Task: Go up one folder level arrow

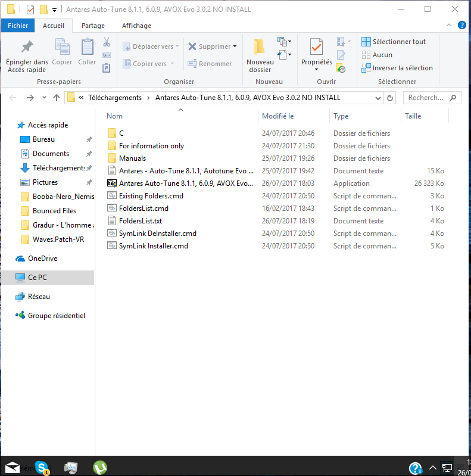Action: 57,98
